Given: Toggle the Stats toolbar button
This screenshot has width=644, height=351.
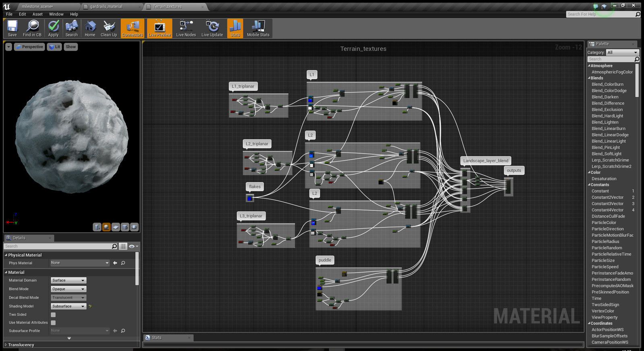Looking at the screenshot, I should coord(235,29).
